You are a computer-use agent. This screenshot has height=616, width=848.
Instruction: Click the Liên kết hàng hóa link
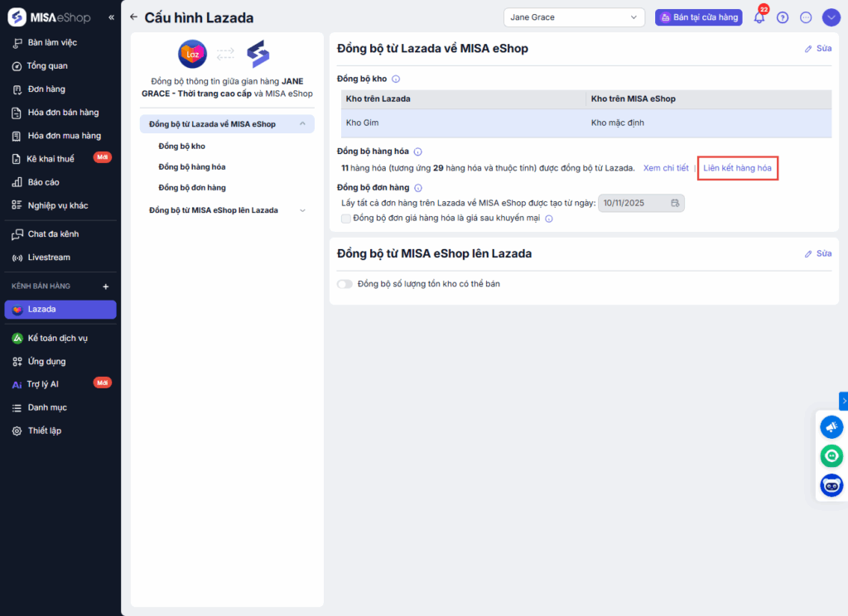[737, 168]
